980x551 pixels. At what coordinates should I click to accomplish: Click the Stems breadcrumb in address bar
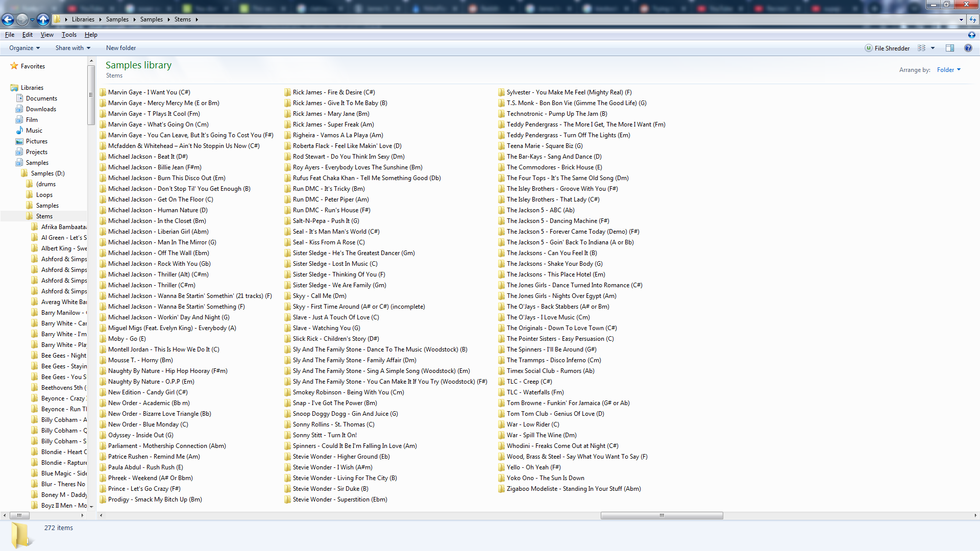(x=182, y=19)
